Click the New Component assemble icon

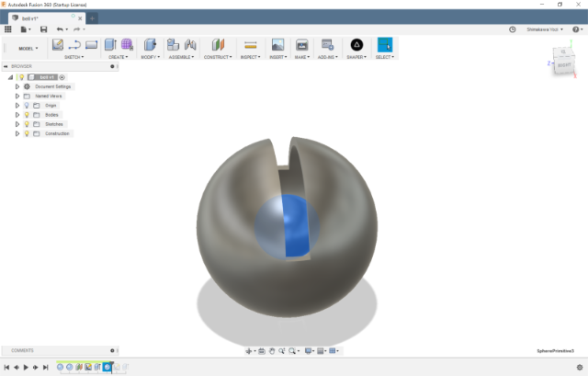pos(173,45)
